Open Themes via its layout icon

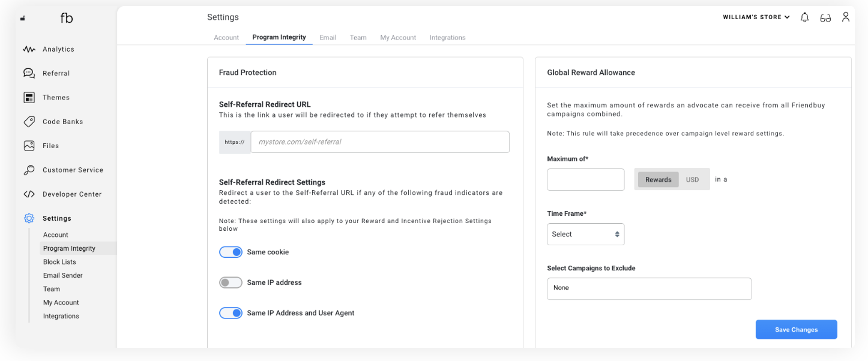click(x=29, y=98)
